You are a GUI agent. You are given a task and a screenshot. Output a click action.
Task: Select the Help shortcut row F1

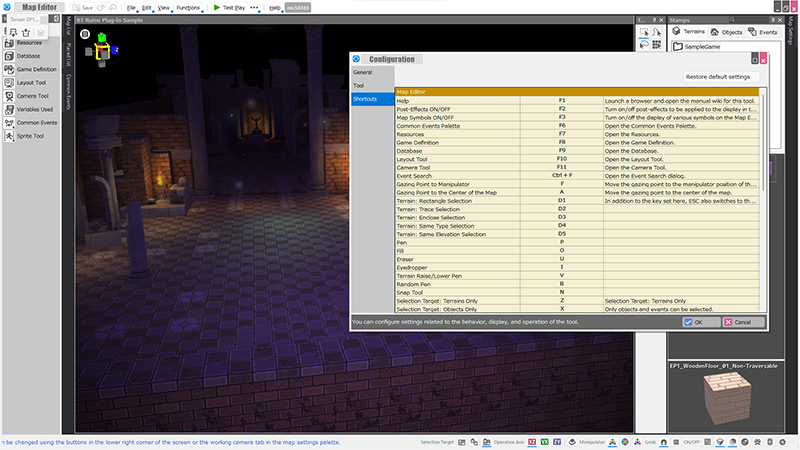pos(577,101)
